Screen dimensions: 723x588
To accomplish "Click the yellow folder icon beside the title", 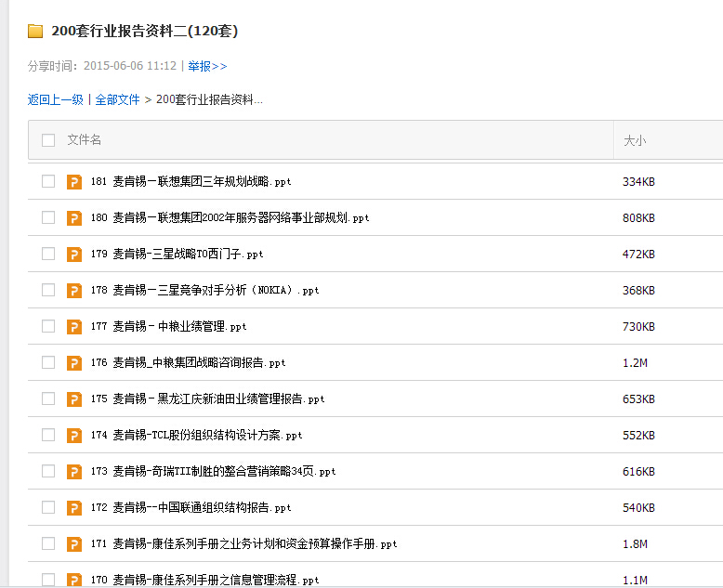I will tap(35, 32).
